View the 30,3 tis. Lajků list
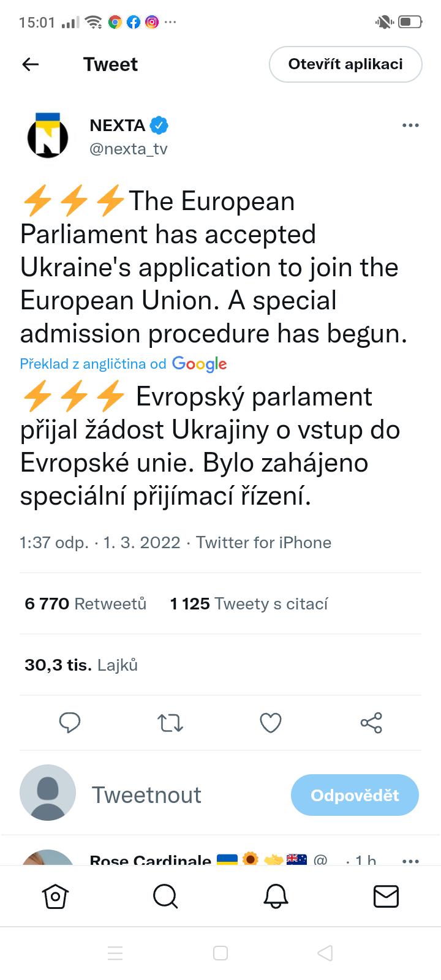The image size is (441, 980). [x=81, y=665]
